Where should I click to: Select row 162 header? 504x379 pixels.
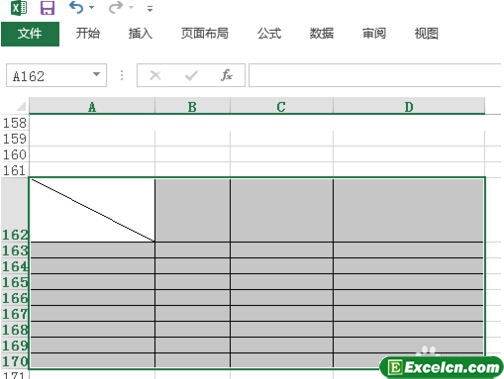click(15, 210)
